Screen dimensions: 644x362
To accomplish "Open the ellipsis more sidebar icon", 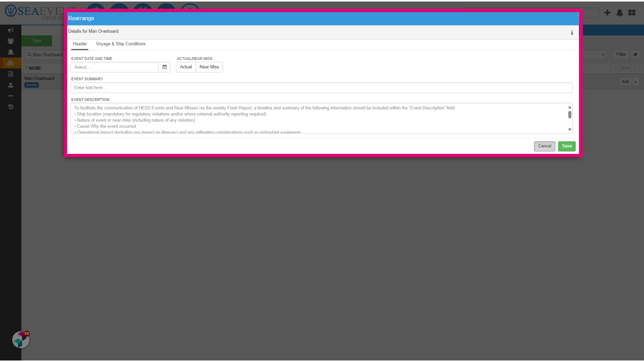I will point(11,96).
